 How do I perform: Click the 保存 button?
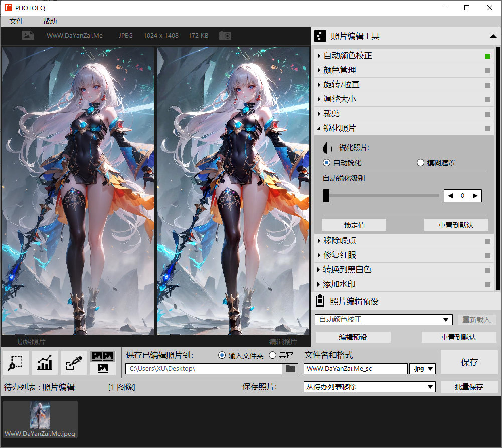469,362
